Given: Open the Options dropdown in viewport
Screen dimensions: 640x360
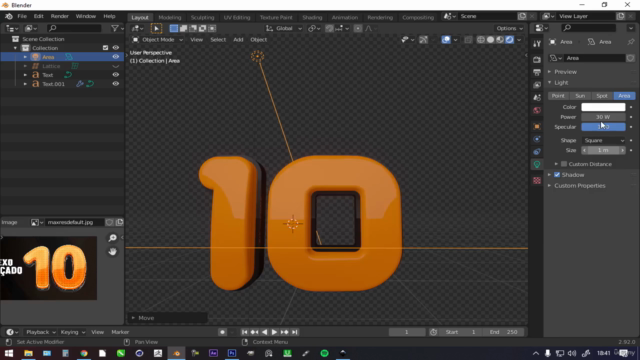Looking at the screenshot, I should coord(509,28).
